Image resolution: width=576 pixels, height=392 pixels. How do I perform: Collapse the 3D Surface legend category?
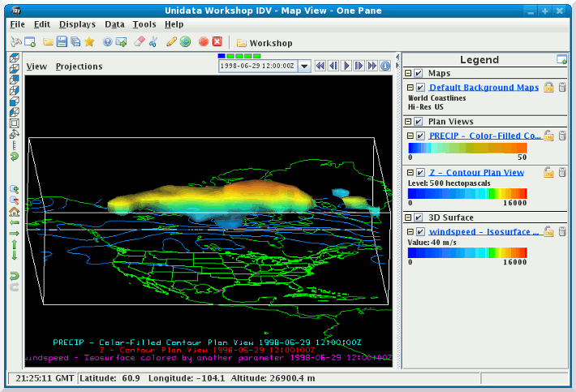(x=408, y=218)
